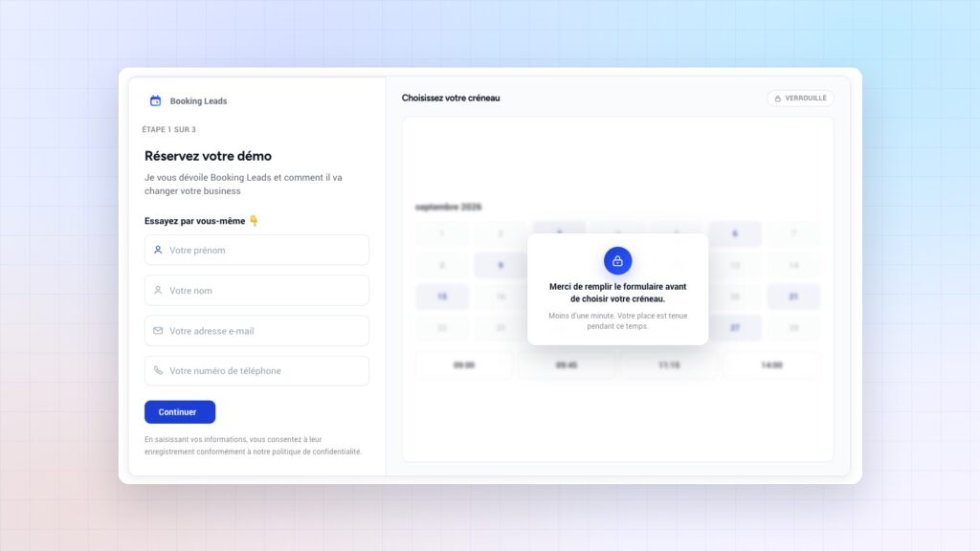Click the Booking Leads brand name
Viewport: 980px width, 551px height.
(199, 101)
